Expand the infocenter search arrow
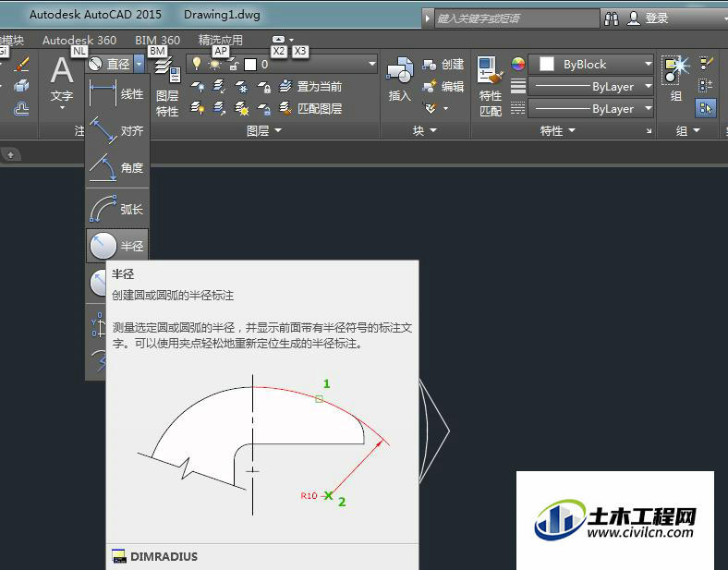The height and width of the screenshot is (570, 728). [428, 18]
